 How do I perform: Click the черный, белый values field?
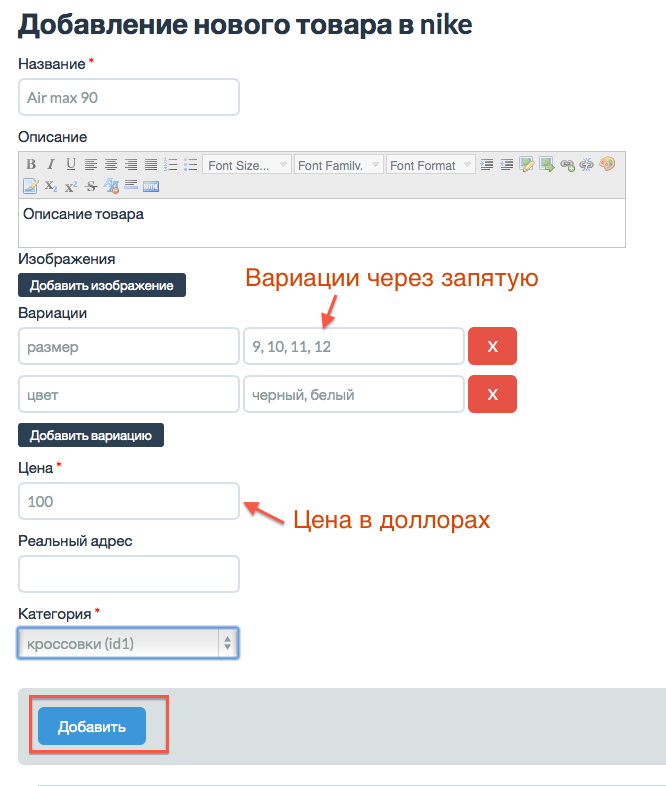[x=354, y=395]
